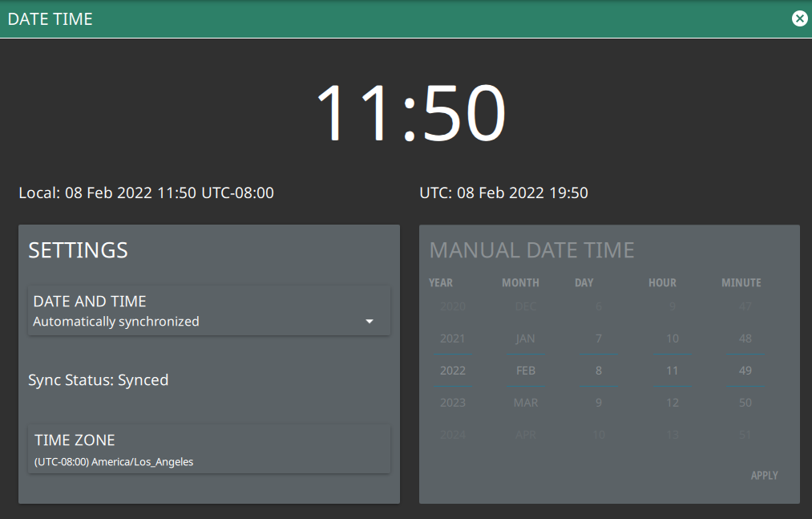
Task: Choose JAN in the month column
Action: (526, 339)
